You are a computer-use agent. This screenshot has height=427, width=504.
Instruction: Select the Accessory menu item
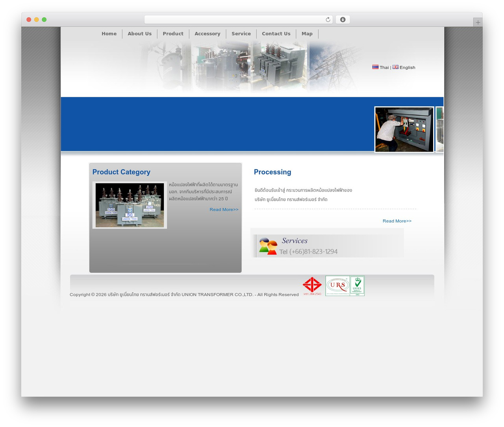point(207,34)
